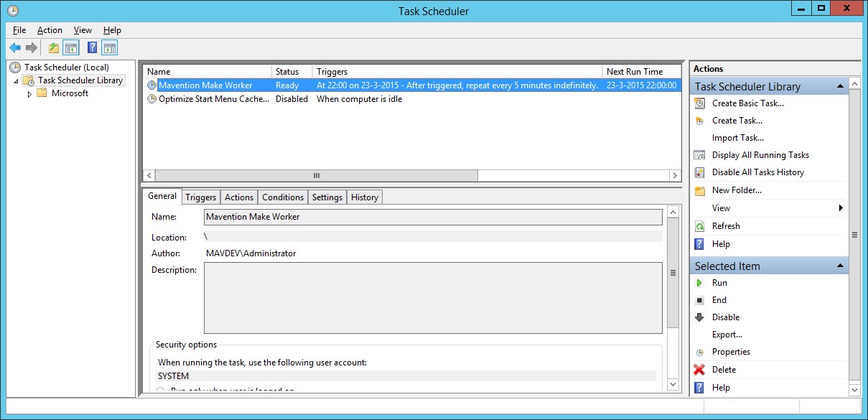Click the Disable down-arrow icon
The width and height of the screenshot is (868, 420).
pyautogui.click(x=699, y=317)
